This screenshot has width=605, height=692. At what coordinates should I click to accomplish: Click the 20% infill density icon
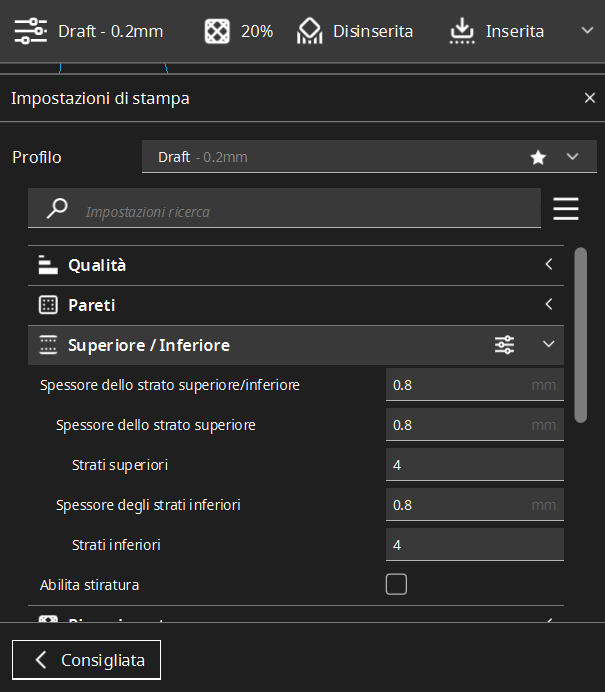pos(216,31)
